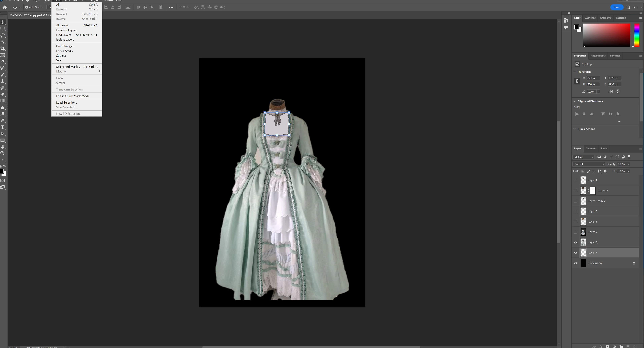Image resolution: width=644 pixels, height=348 pixels.
Task: Select the Eyedropper tool
Action: coord(3,61)
